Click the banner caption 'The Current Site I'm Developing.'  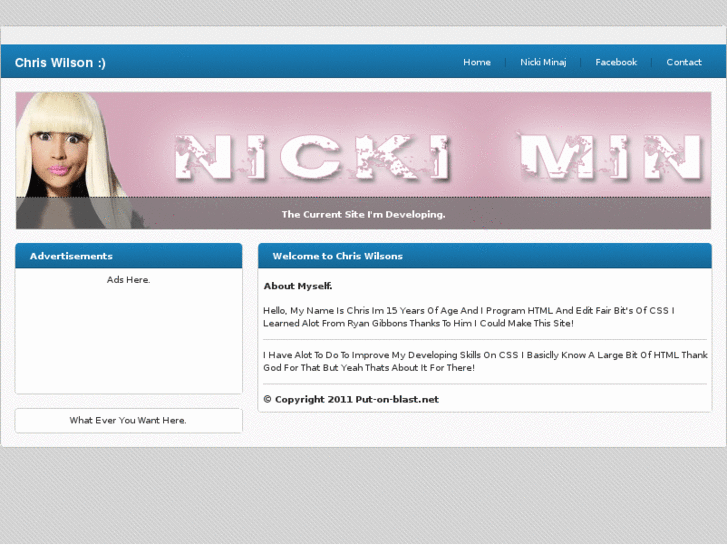click(x=363, y=214)
